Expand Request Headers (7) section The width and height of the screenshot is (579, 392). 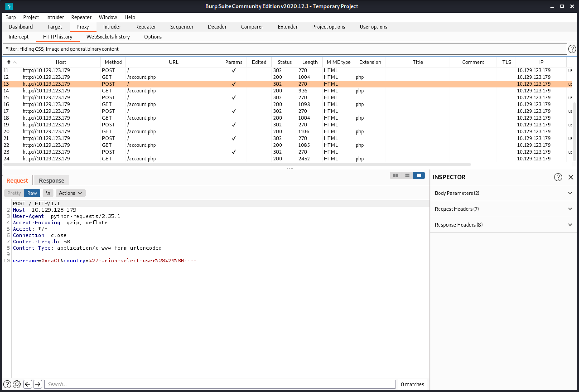point(503,209)
